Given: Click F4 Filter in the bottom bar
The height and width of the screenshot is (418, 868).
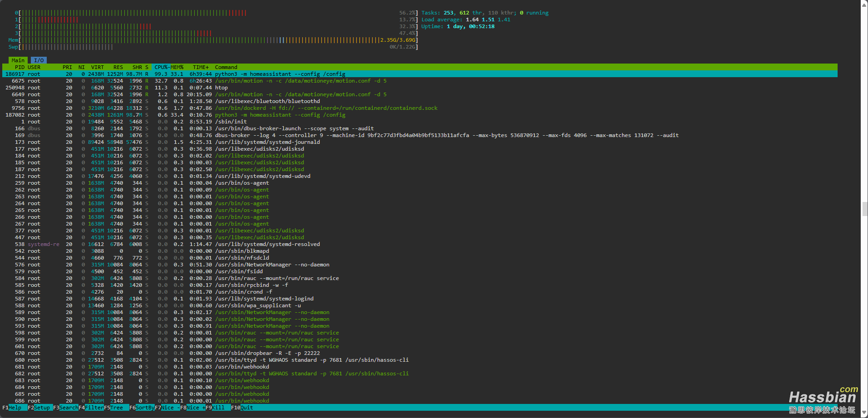Looking at the screenshot, I should tap(91, 408).
